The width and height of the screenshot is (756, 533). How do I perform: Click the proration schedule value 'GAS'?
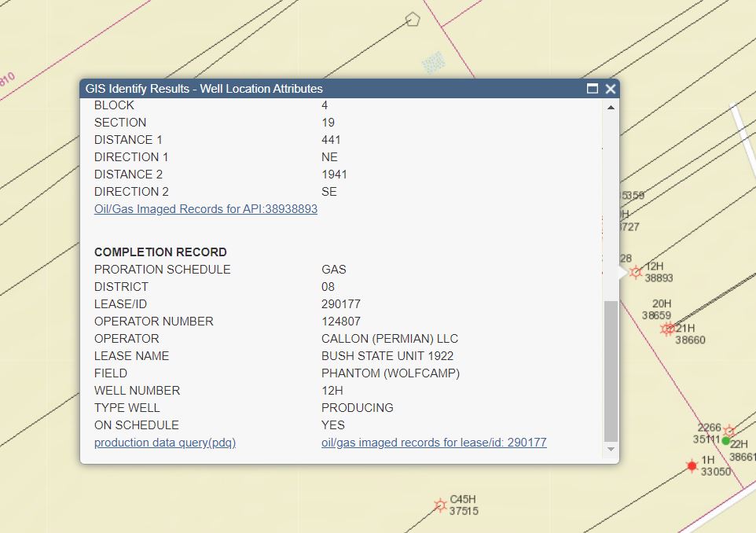334,269
